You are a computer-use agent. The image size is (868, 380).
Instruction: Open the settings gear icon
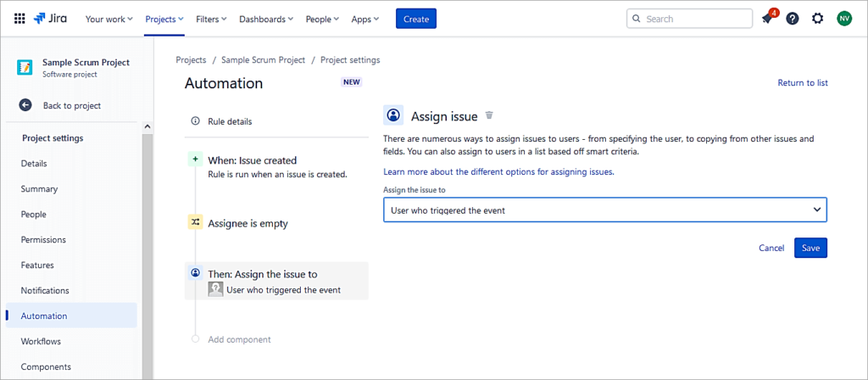point(818,19)
